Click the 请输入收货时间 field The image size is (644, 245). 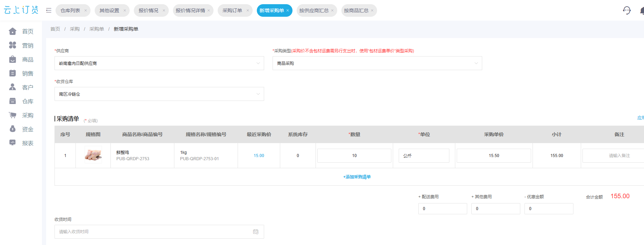point(159,232)
